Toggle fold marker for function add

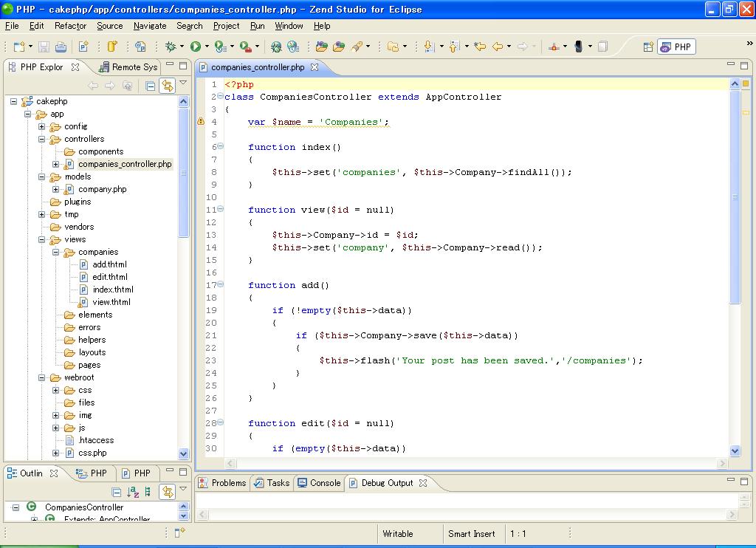click(220, 284)
